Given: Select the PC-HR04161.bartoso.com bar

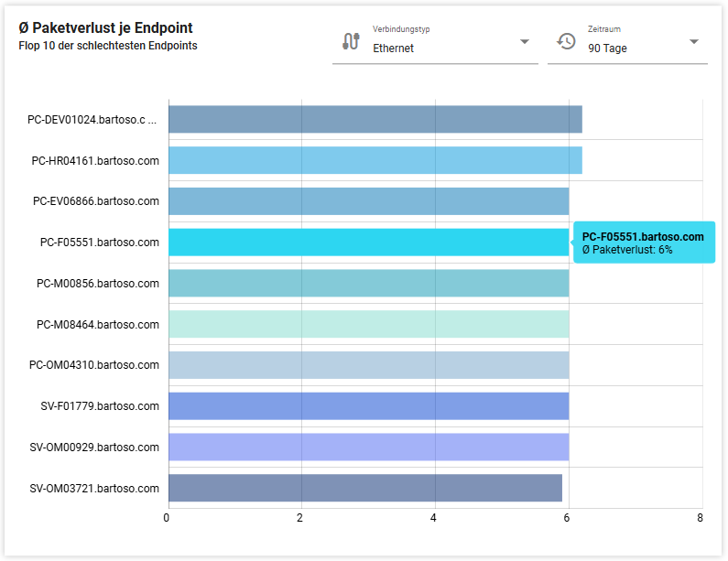Looking at the screenshot, I should click(x=375, y=161).
